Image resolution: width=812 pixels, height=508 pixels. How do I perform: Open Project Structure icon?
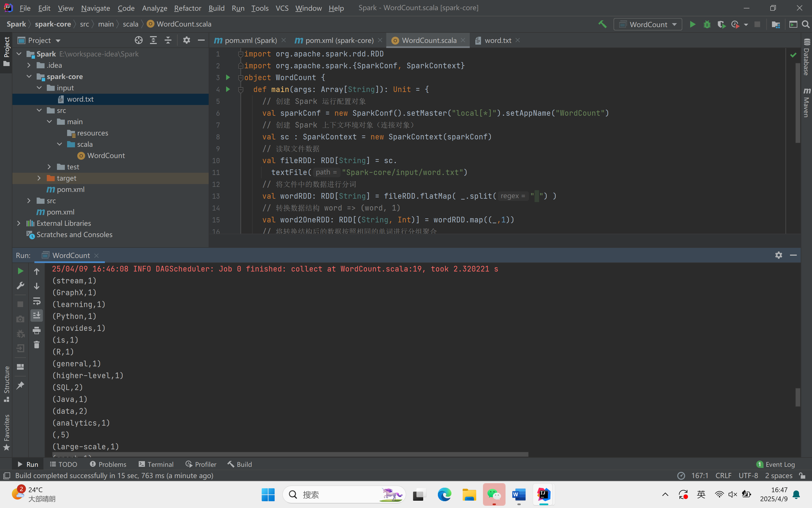[x=775, y=24]
